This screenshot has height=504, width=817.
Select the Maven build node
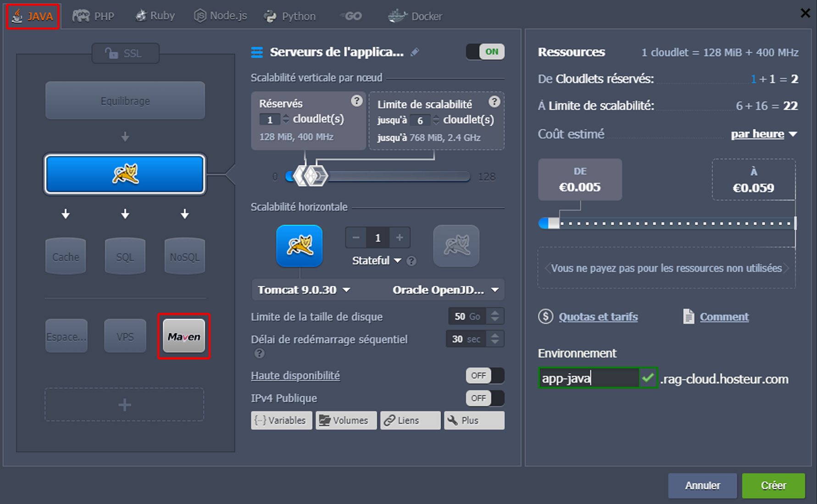pos(184,336)
